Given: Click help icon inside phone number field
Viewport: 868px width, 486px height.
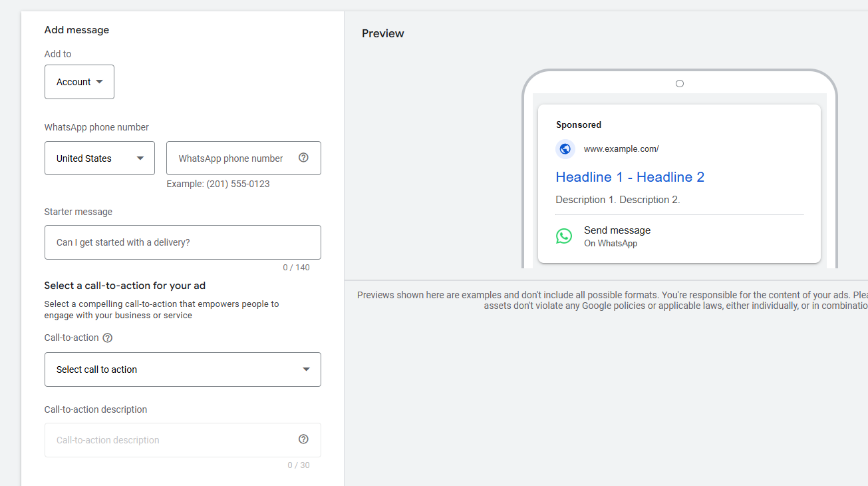Looking at the screenshot, I should click(303, 158).
